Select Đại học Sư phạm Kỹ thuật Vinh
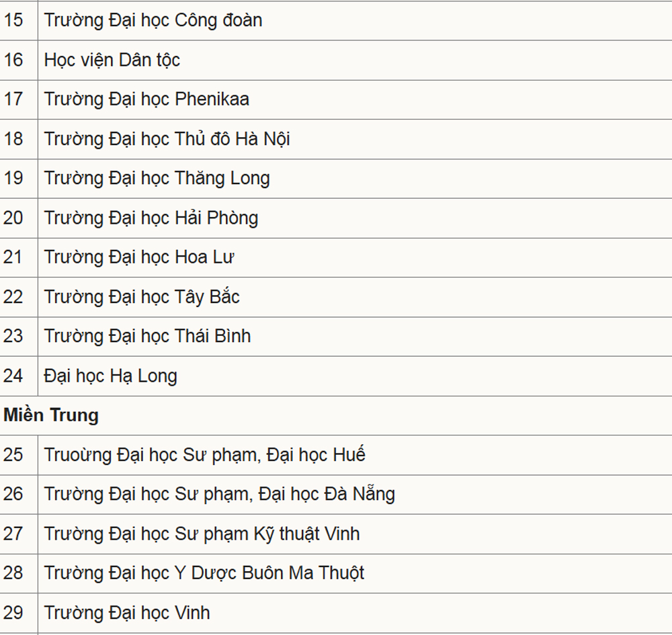 [x=202, y=534]
